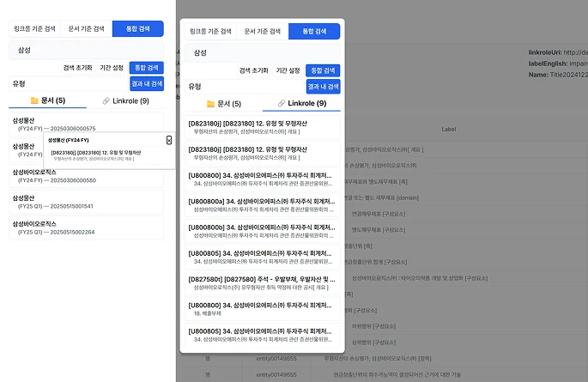Select 문서 기준 검색 tab in left panel
Viewport: 588px width, 382px height.
coord(86,29)
